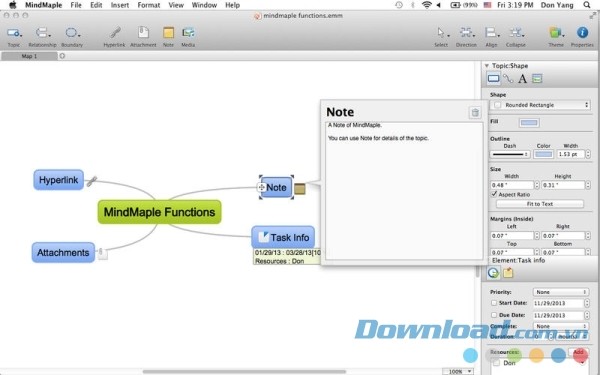The image size is (600, 375).
Task: Open the outline Dash style dropdown
Action: [x=510, y=154]
